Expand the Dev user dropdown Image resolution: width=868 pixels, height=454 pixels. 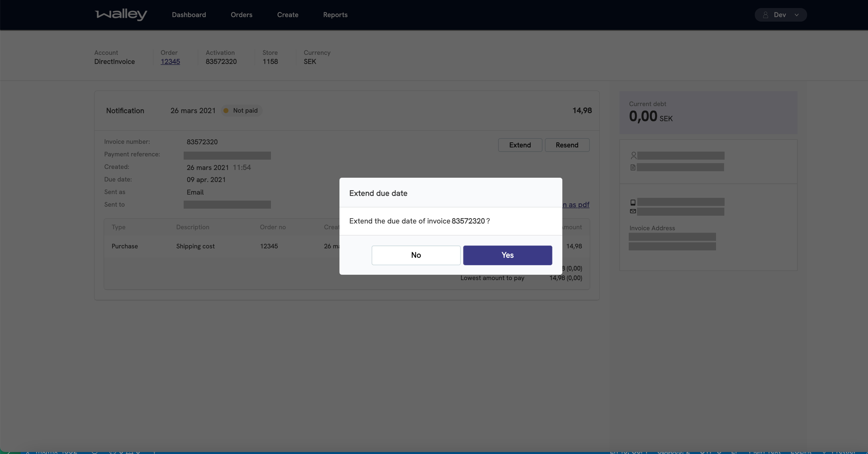tap(780, 15)
